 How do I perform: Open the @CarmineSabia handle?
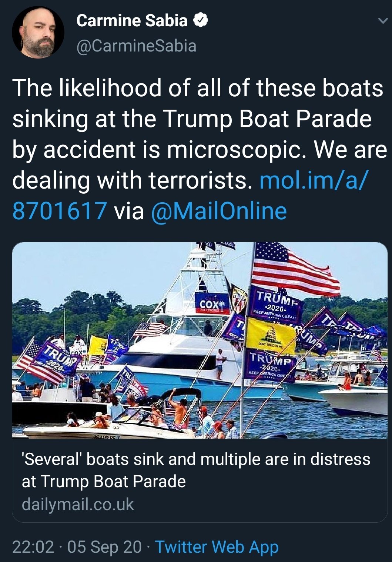(136, 46)
